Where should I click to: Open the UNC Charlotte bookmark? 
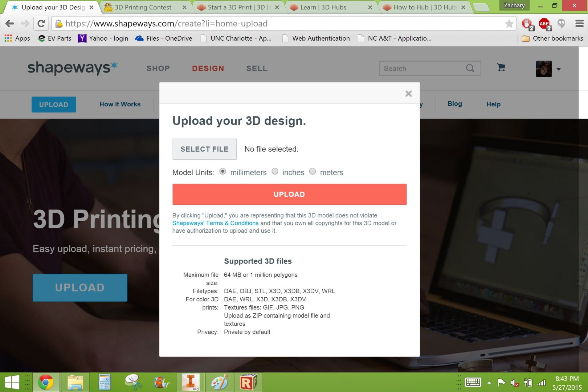(x=236, y=38)
